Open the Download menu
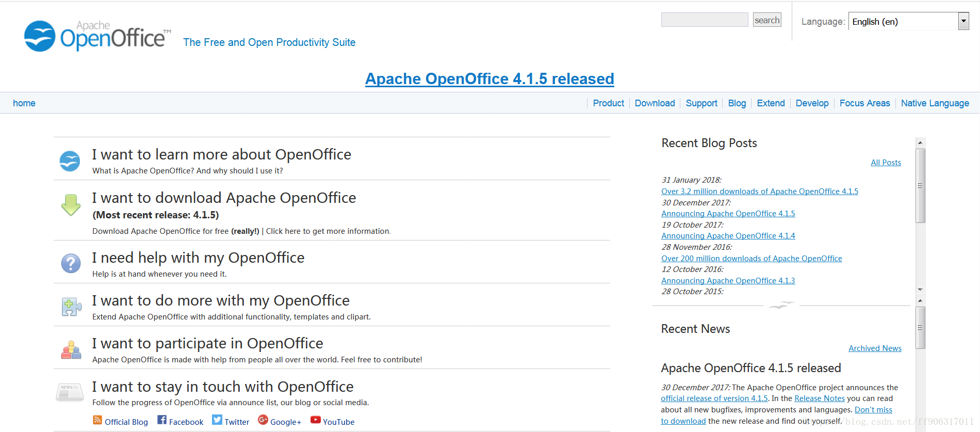 coord(655,103)
